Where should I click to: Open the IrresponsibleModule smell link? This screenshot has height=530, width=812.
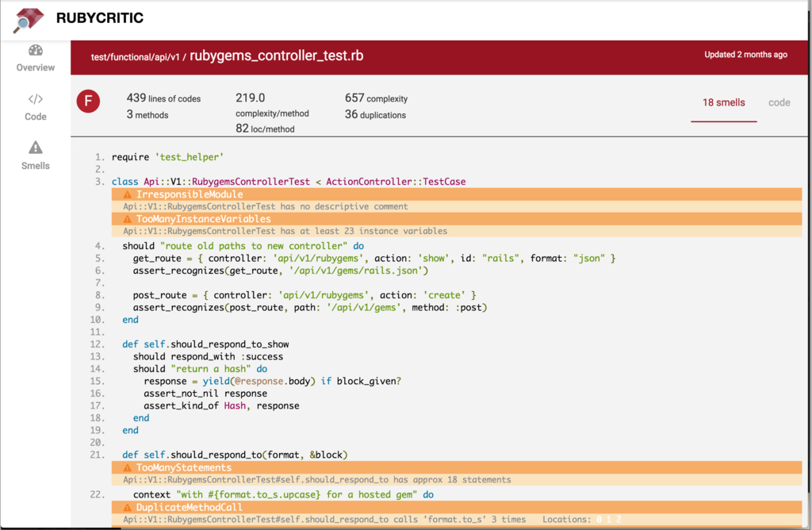coord(190,194)
